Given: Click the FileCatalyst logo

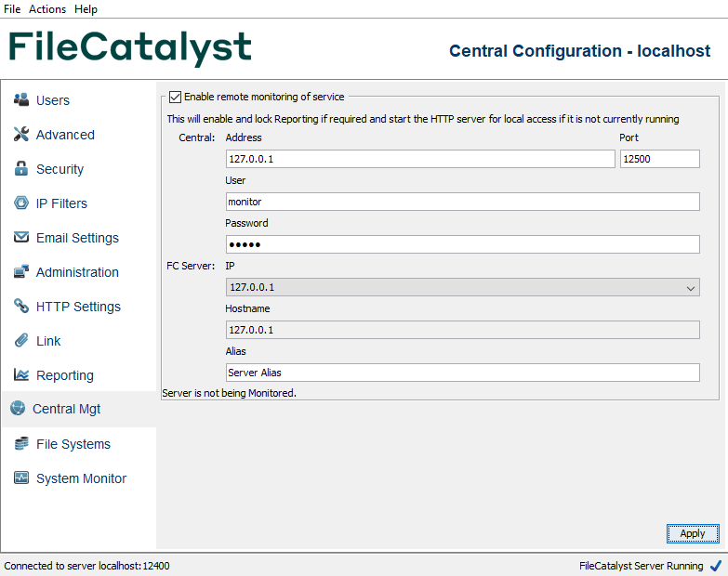Looking at the screenshot, I should click(x=130, y=47).
